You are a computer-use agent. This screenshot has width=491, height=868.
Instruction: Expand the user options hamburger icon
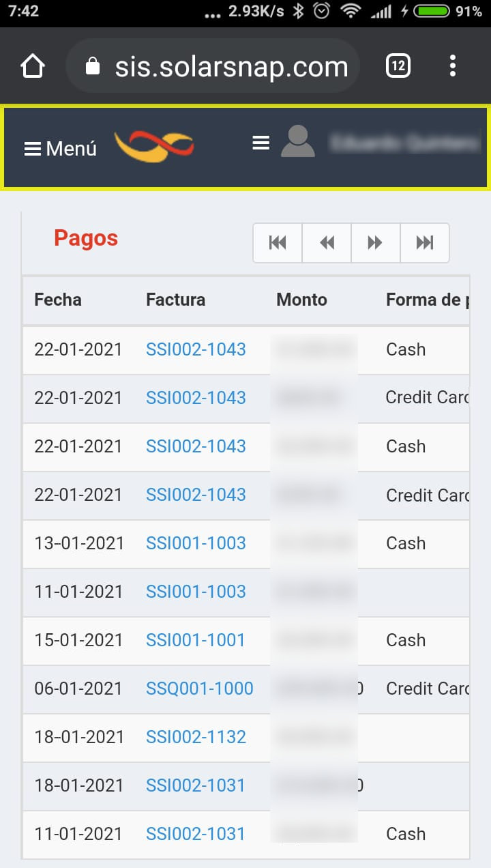(x=261, y=143)
